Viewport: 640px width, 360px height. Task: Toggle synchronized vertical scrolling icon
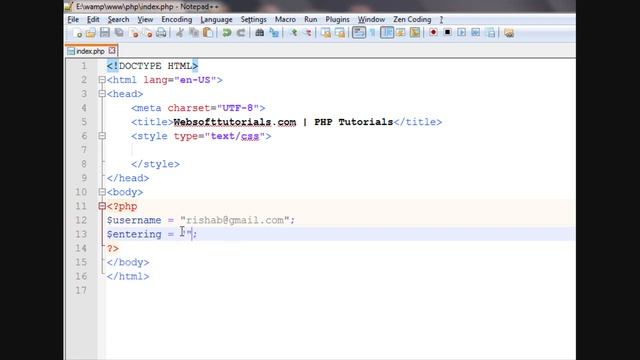[x=326, y=33]
